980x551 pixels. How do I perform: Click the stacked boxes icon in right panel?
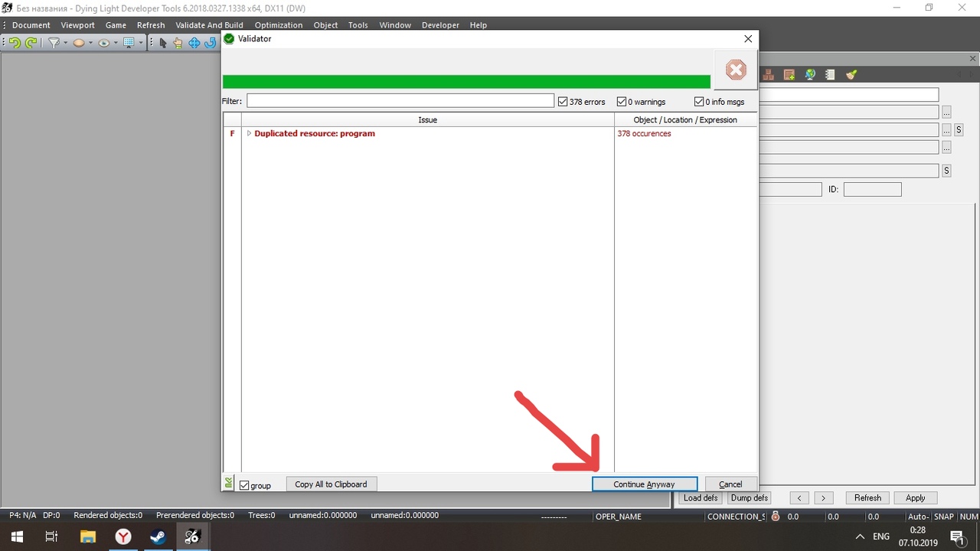click(x=768, y=74)
